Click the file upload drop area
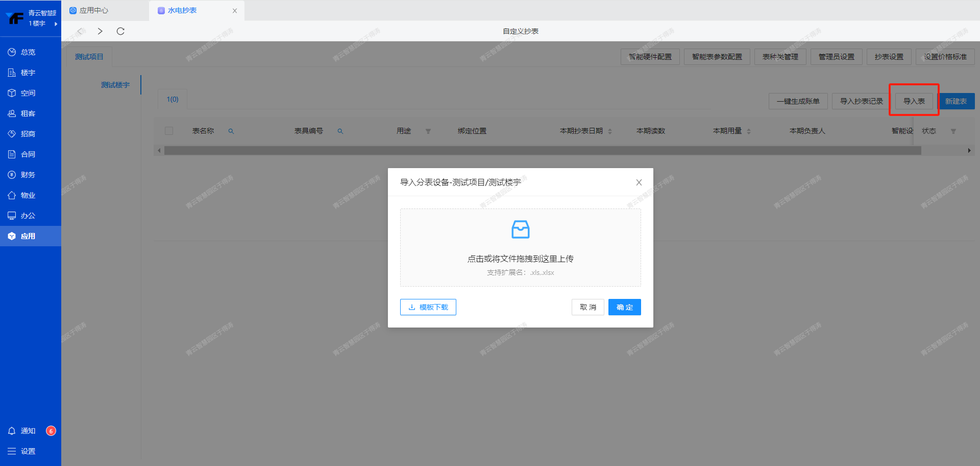The height and width of the screenshot is (466, 980). click(x=520, y=248)
